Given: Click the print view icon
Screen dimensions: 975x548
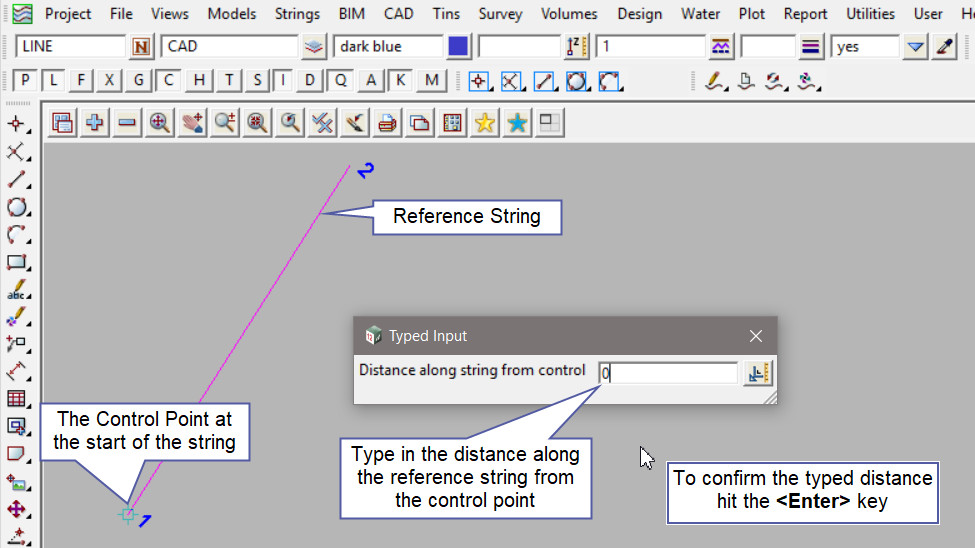Looking at the screenshot, I should (387, 123).
